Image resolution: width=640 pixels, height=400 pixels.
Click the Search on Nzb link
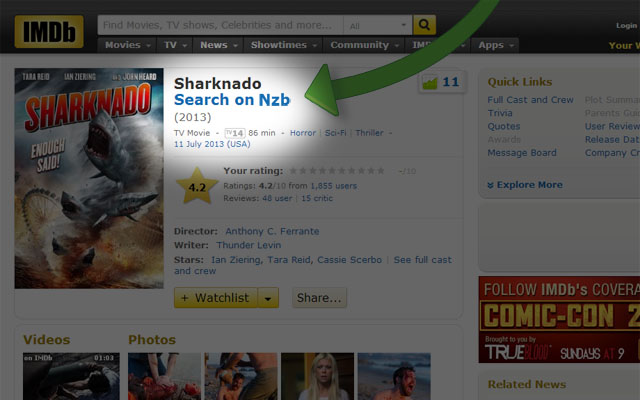[x=232, y=100]
